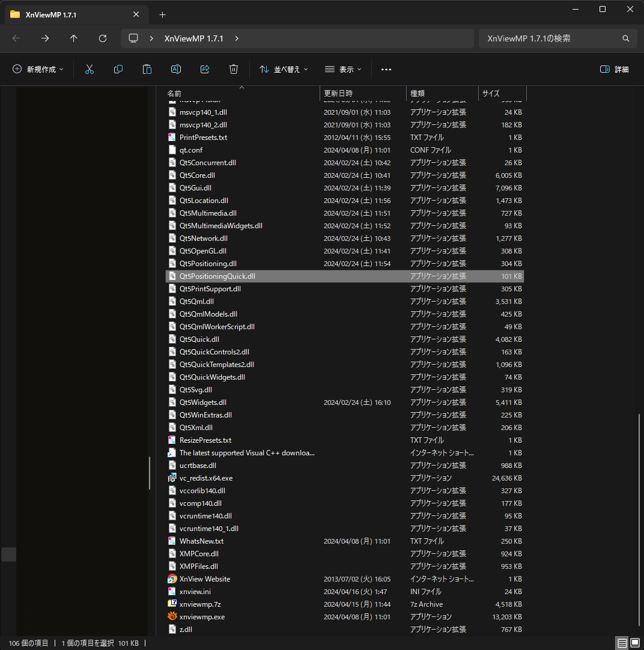Select the xnviewmp.exe file
644x650 pixels.
click(x=202, y=617)
